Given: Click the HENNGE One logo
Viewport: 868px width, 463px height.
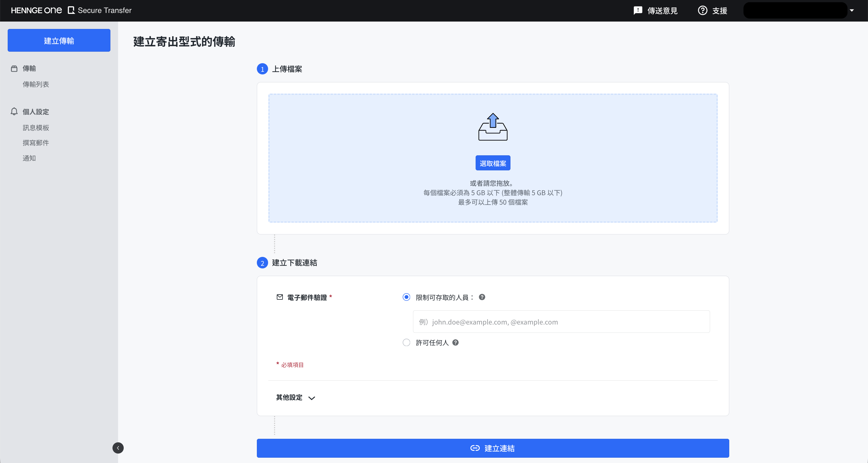Looking at the screenshot, I should click(x=36, y=10).
